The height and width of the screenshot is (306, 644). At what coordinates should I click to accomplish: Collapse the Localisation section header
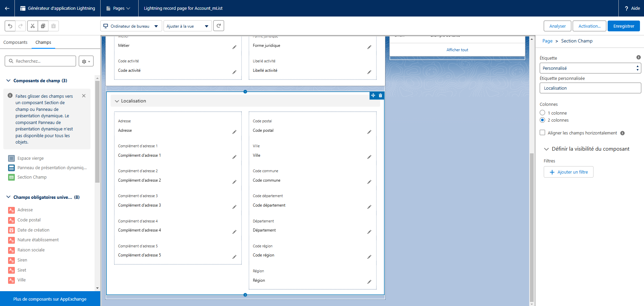(117, 101)
